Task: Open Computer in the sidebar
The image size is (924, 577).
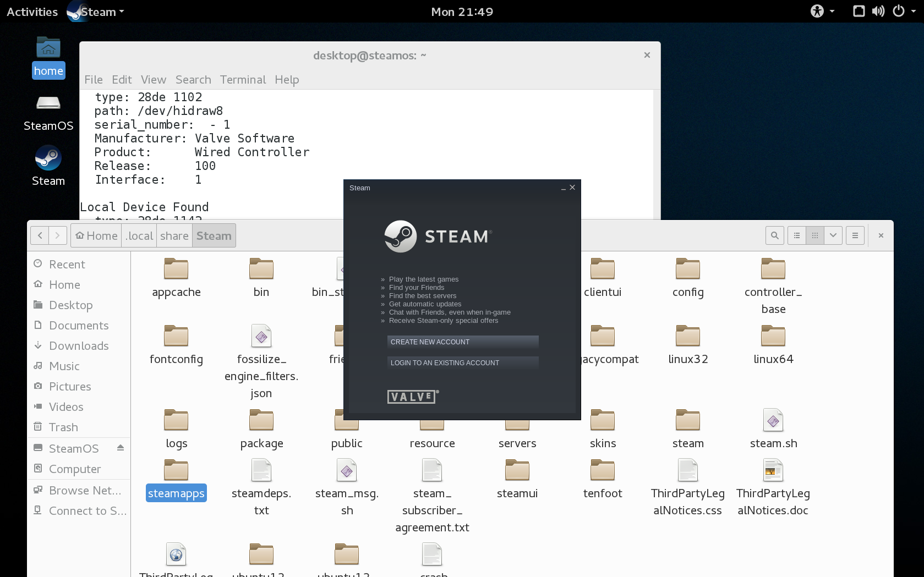Action: 79,469
